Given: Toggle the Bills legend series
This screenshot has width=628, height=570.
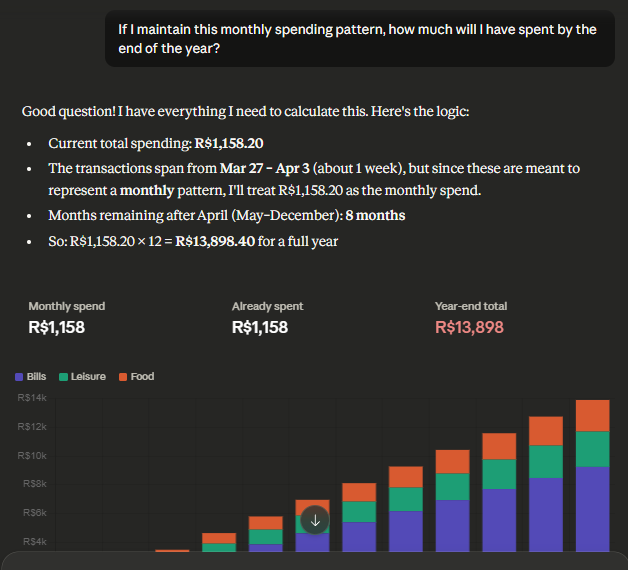Looking at the screenshot, I should coord(30,377).
